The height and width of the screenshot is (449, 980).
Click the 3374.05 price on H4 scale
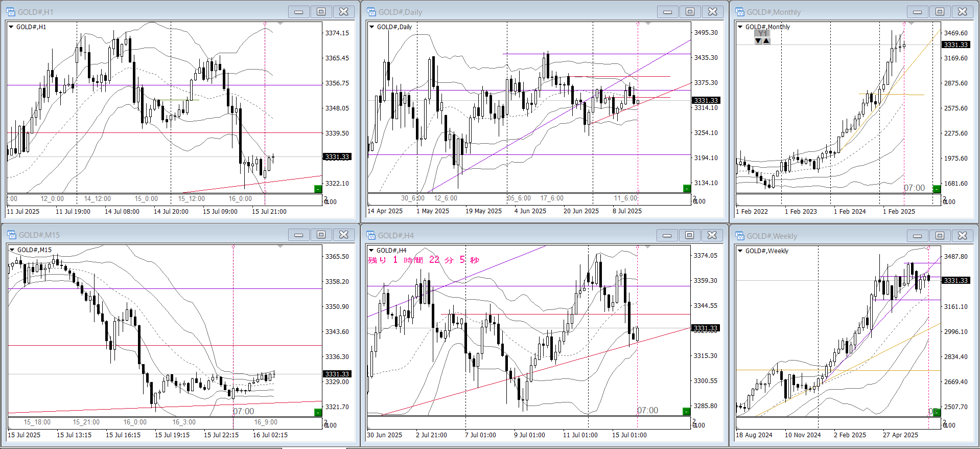pyautogui.click(x=706, y=256)
